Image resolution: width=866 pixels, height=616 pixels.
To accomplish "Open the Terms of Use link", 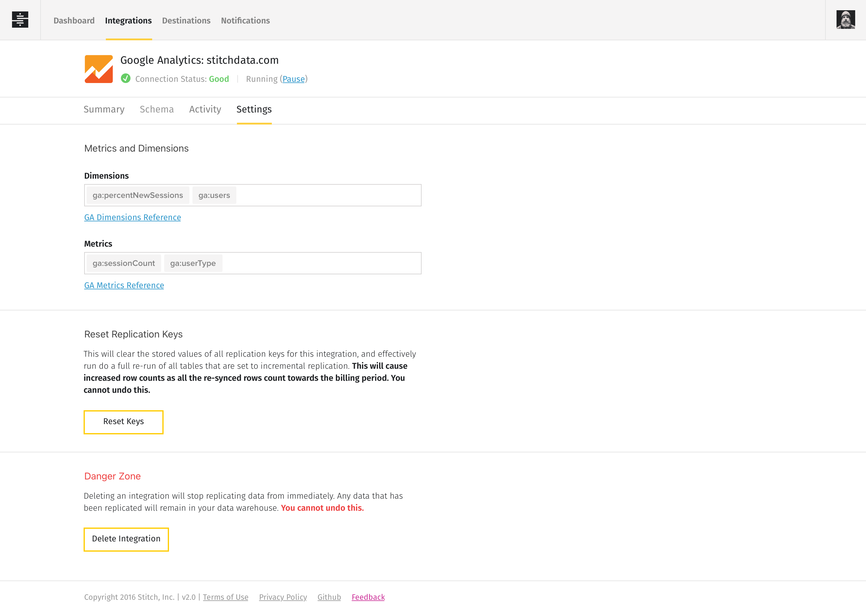I will coord(226,597).
